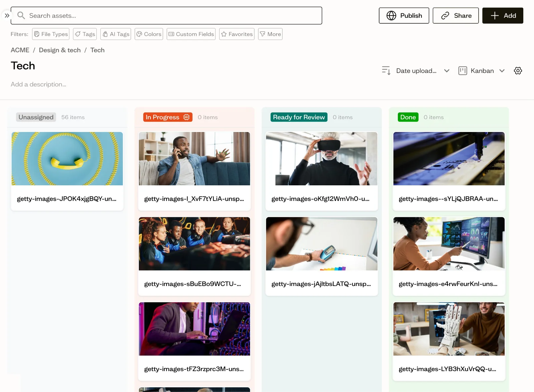Click the Favorites star icon

click(224, 34)
